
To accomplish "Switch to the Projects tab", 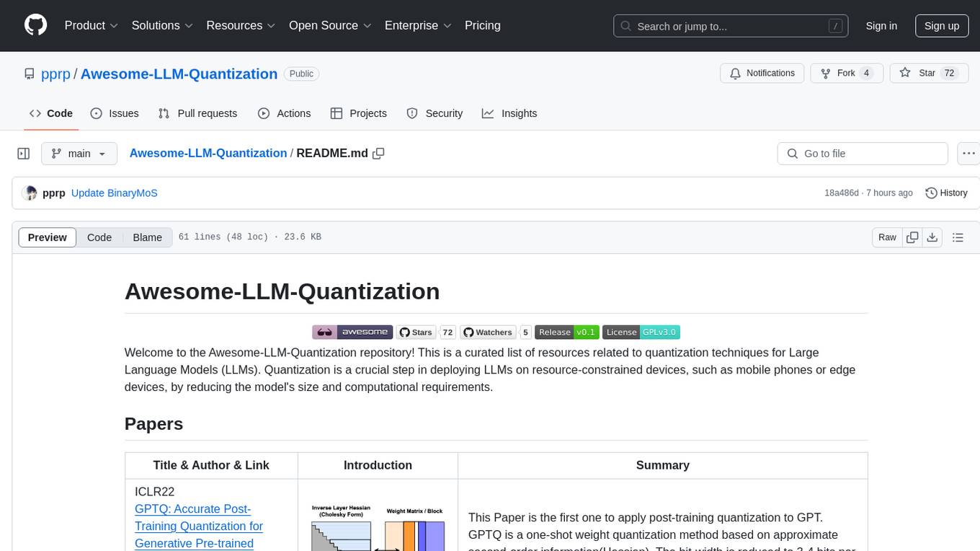I will [359, 113].
